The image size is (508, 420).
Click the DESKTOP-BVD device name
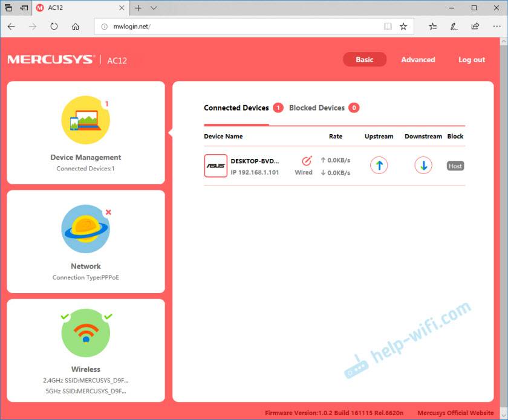(255, 161)
